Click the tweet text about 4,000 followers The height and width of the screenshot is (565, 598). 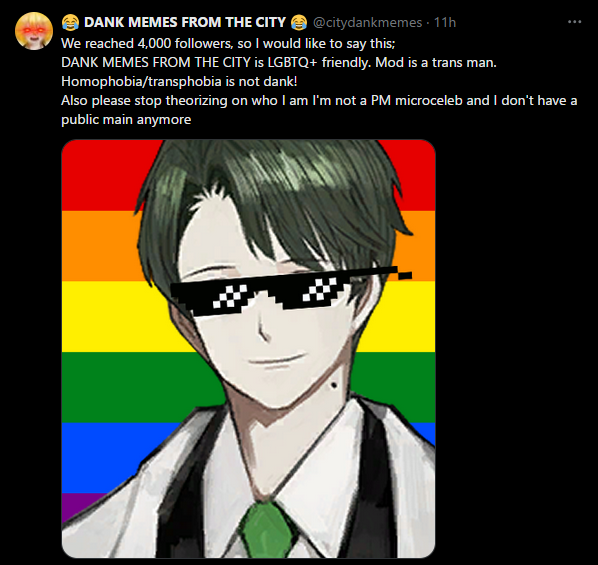(x=228, y=43)
